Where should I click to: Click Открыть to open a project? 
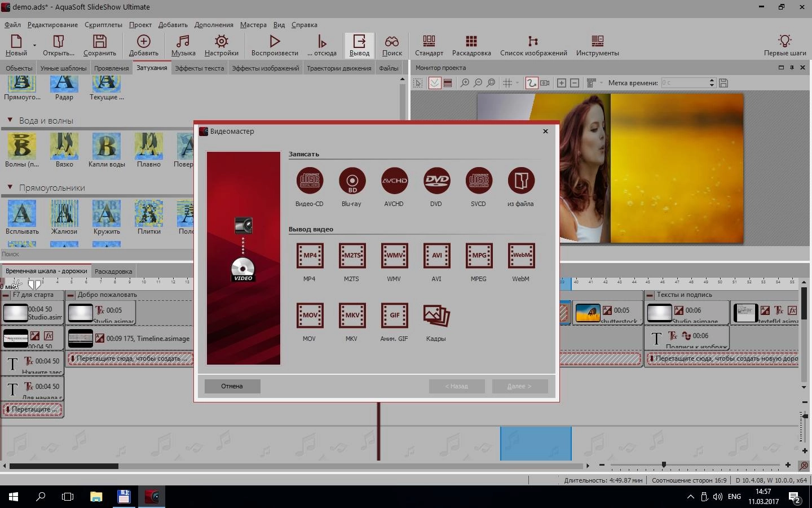click(x=59, y=45)
